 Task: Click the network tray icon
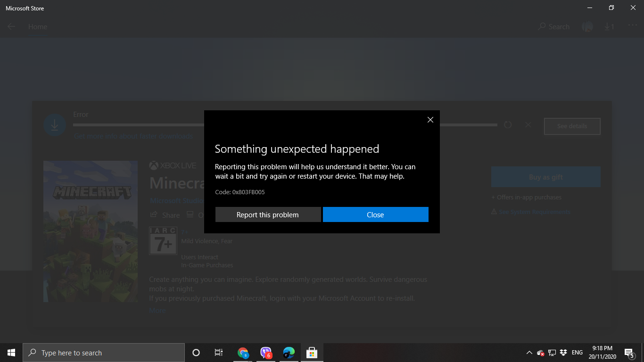coord(552,353)
